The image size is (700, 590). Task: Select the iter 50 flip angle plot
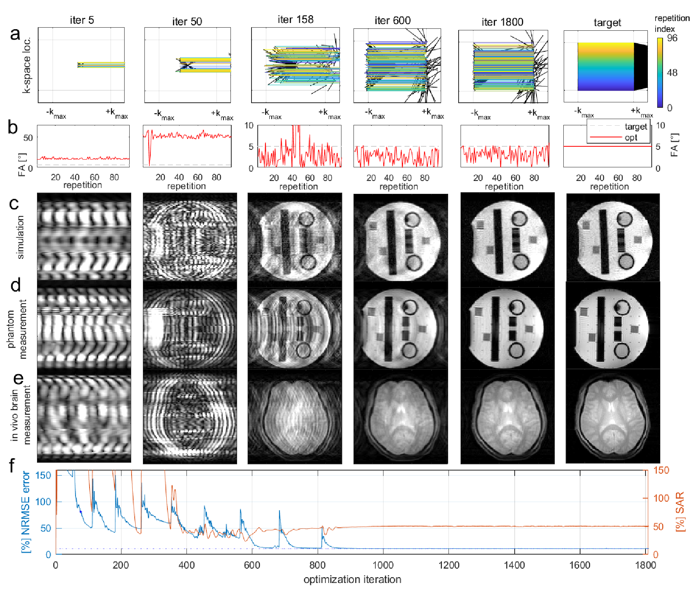(x=187, y=146)
